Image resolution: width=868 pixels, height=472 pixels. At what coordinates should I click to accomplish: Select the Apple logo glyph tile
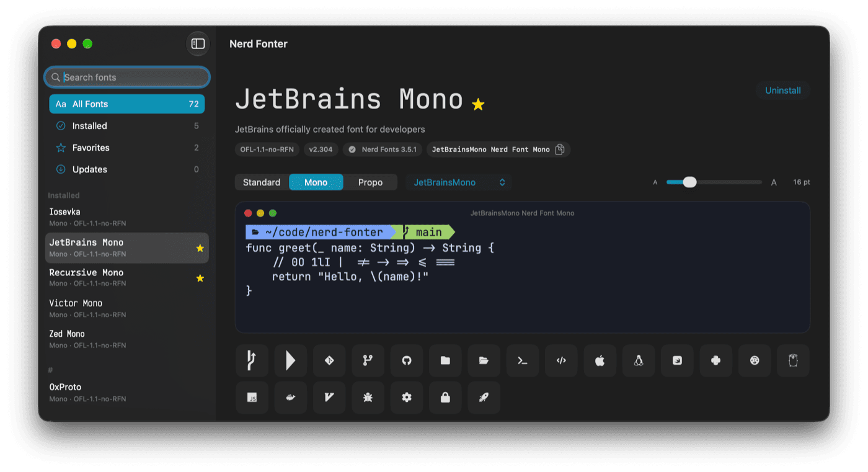600,360
